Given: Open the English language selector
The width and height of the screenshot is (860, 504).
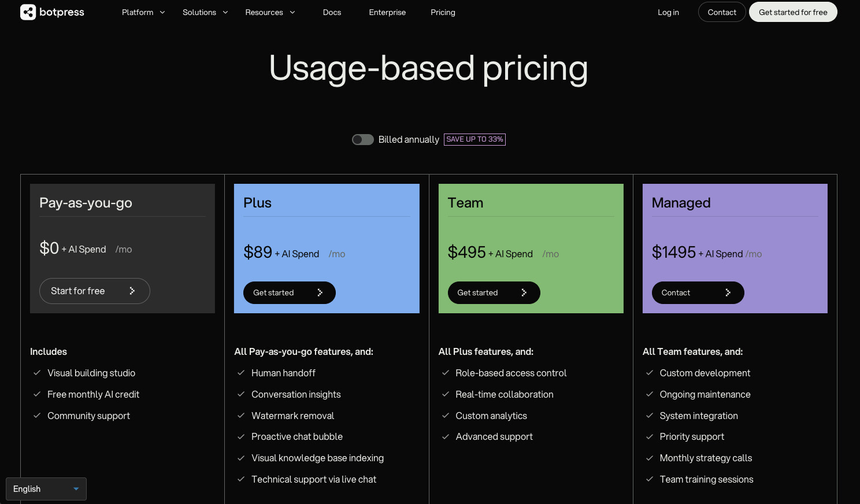Looking at the screenshot, I should 46,489.
